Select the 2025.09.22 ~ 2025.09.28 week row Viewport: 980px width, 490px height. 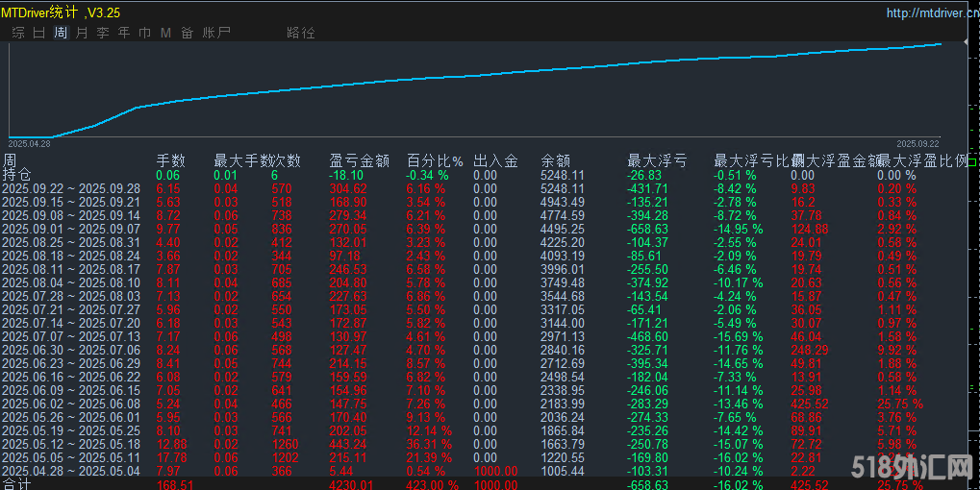tap(71, 189)
